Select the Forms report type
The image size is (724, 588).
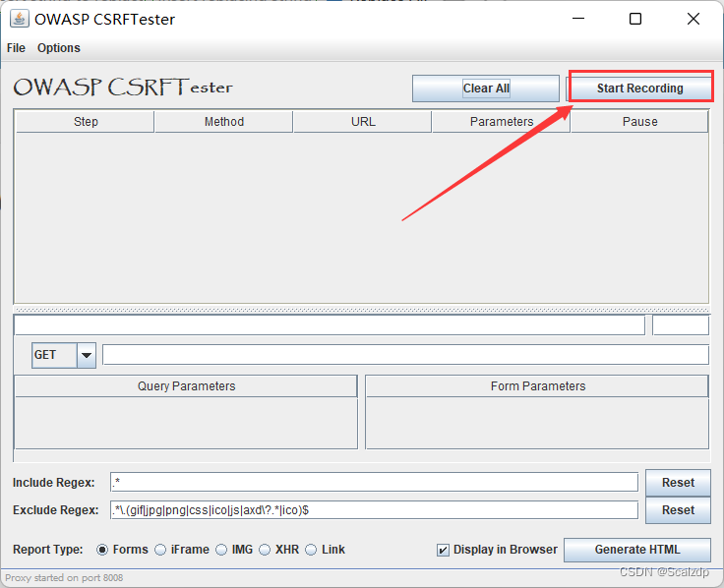coord(102,550)
